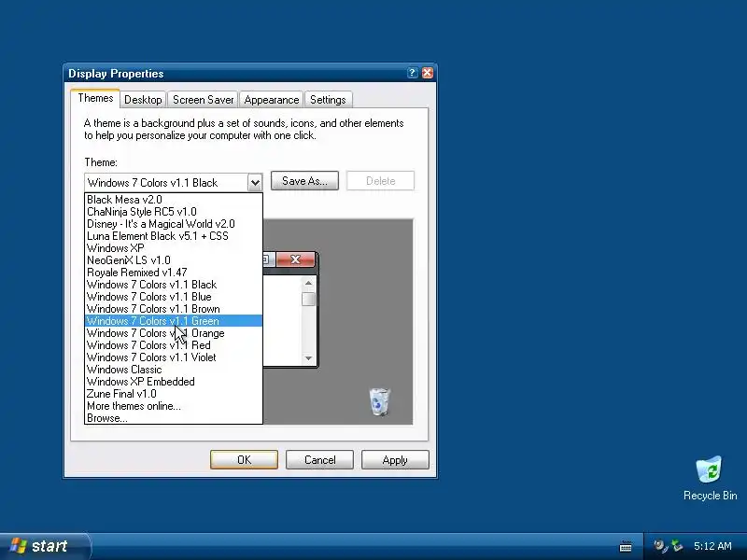
Task: Click the preview window's red X button
Action: [295, 259]
